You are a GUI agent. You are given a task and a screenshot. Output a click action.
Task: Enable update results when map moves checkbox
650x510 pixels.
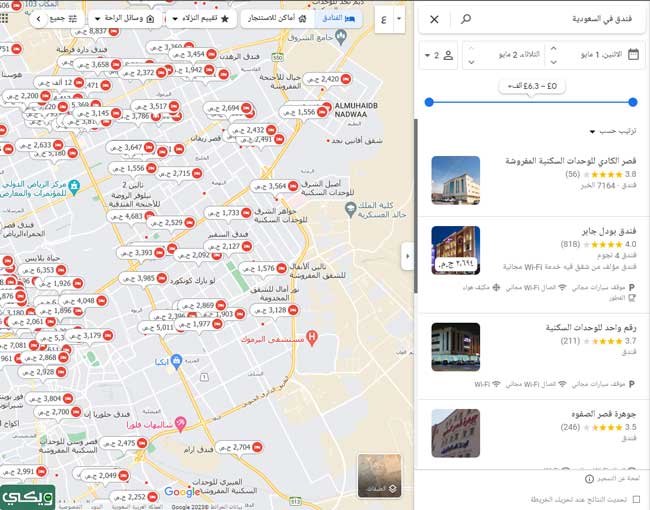tap(636, 499)
